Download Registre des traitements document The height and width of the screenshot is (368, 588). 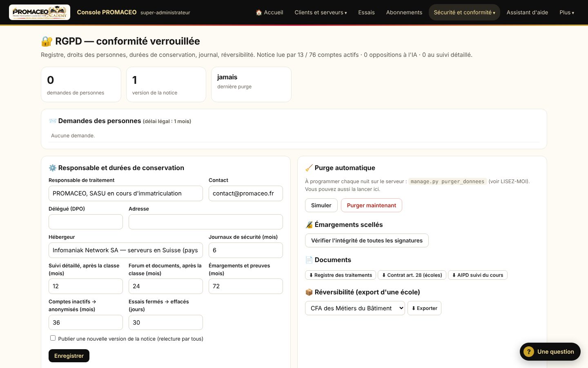point(341,275)
